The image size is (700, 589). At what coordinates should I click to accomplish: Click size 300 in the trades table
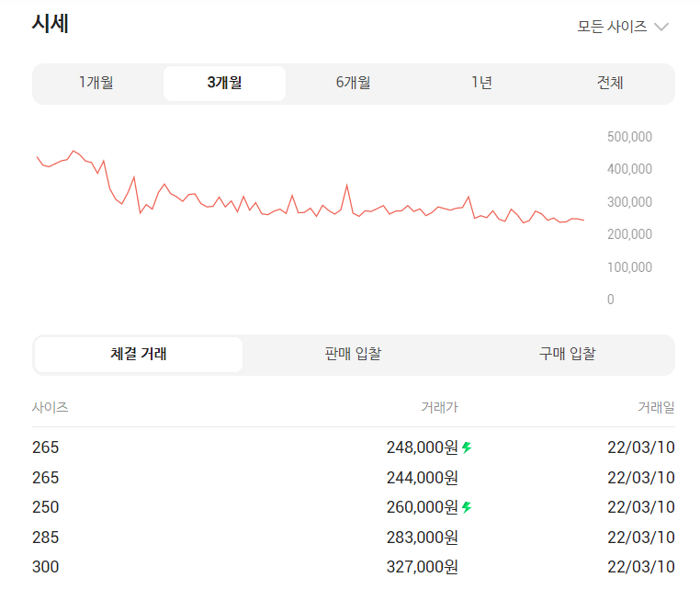point(46,567)
